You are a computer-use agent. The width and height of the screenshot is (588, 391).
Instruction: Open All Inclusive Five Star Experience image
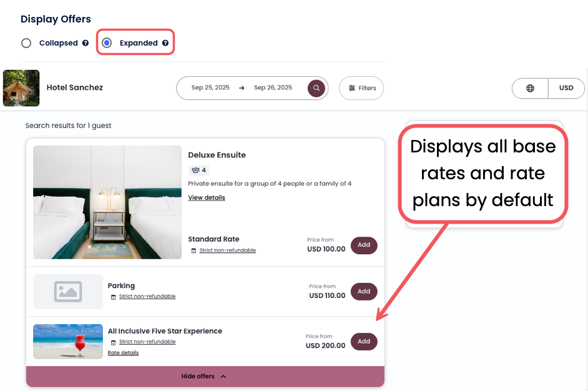click(x=68, y=342)
